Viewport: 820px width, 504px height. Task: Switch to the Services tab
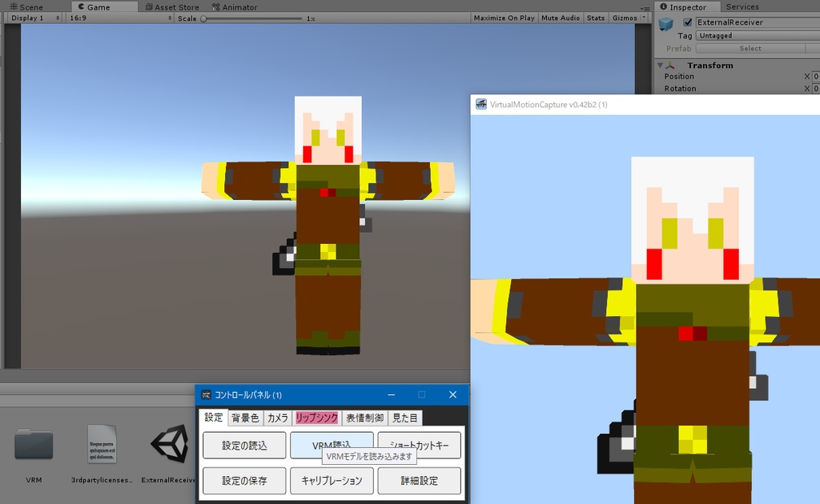743,6
